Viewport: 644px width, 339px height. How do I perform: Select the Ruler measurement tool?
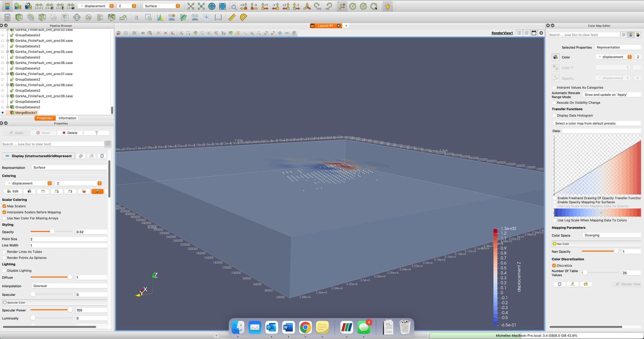point(232,17)
